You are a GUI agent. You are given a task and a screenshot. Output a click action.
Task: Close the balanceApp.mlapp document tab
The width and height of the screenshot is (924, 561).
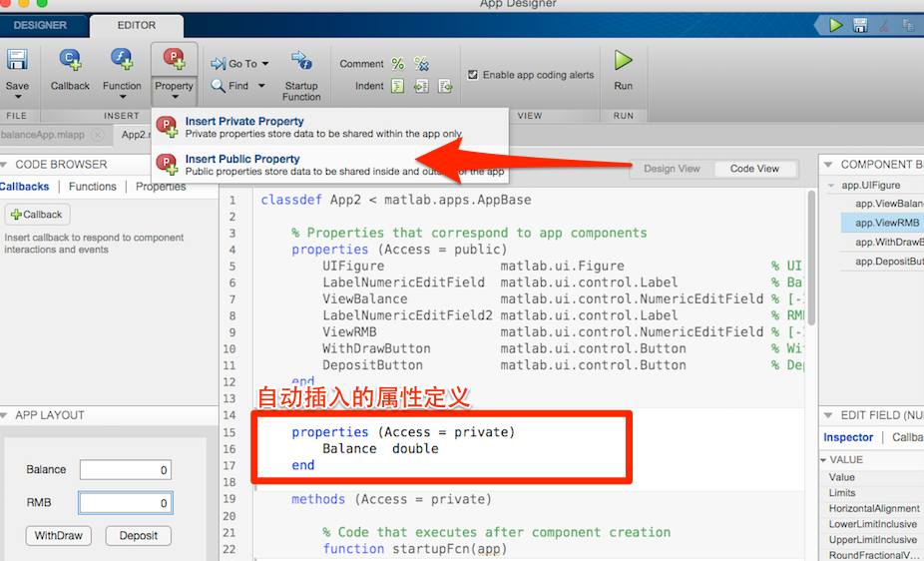(98, 135)
